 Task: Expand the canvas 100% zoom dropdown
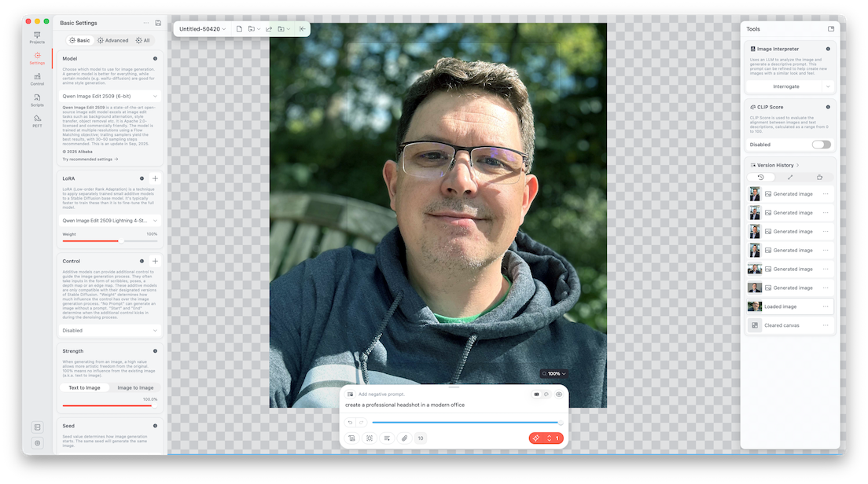[554, 373]
